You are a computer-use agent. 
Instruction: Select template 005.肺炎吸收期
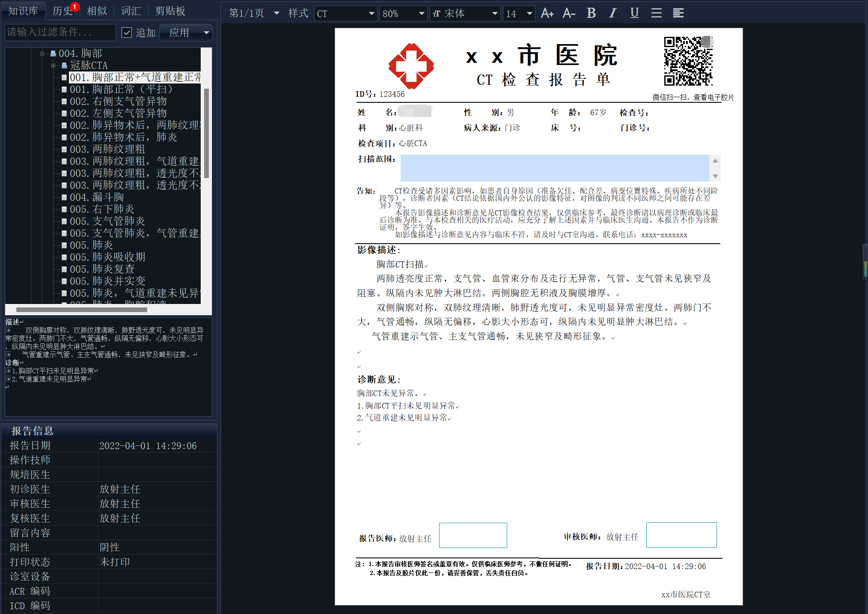coord(107,257)
